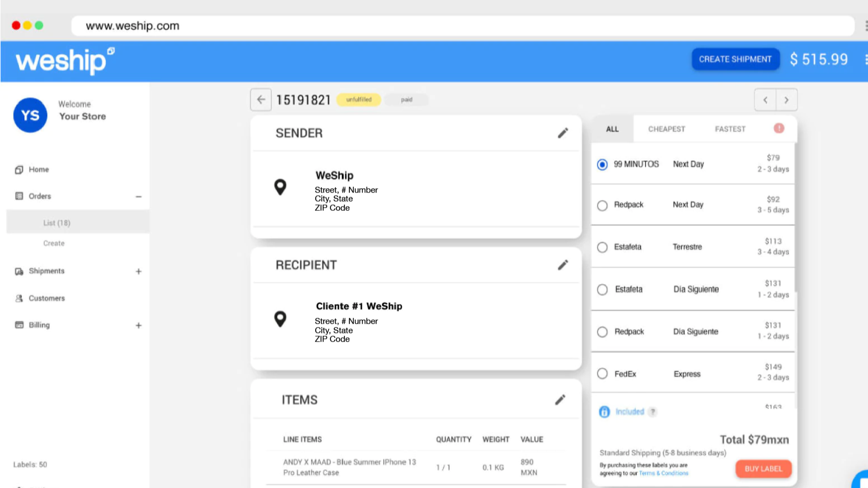868x488 pixels.
Task: Collapse the Orders menu with minus sign
Action: coord(138,196)
